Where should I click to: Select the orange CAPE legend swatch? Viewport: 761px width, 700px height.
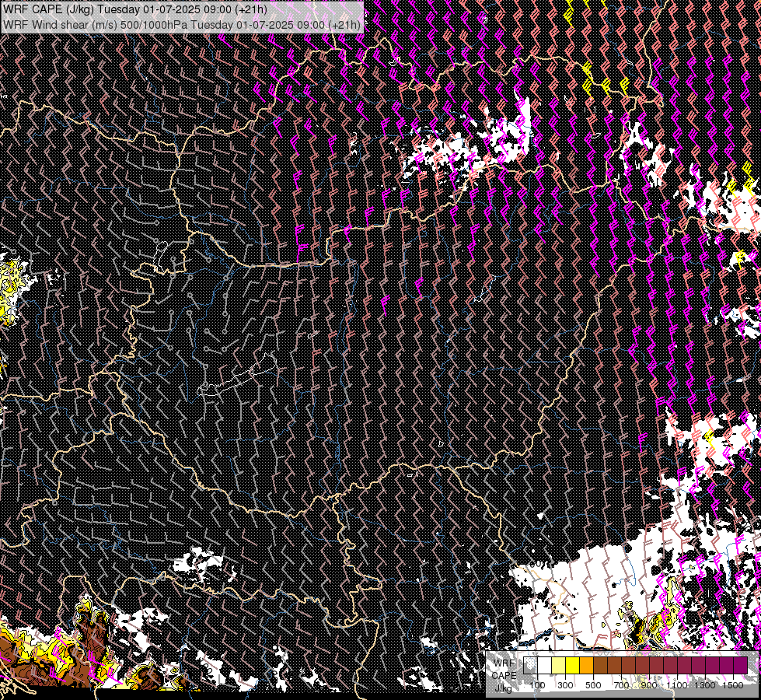[x=586, y=665]
